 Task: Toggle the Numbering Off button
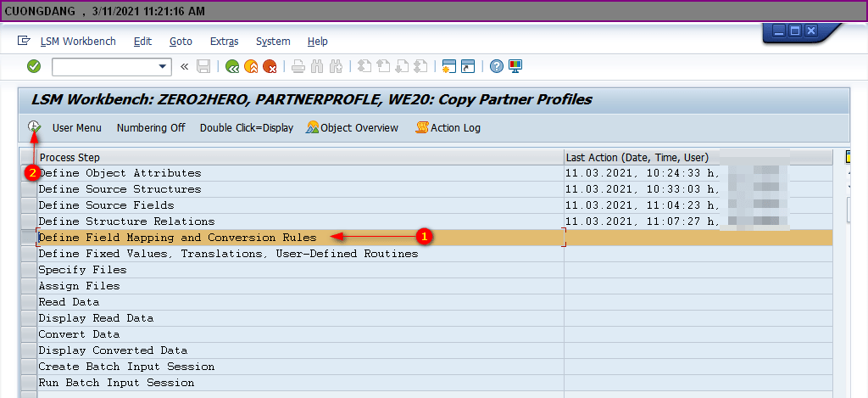[x=150, y=128]
